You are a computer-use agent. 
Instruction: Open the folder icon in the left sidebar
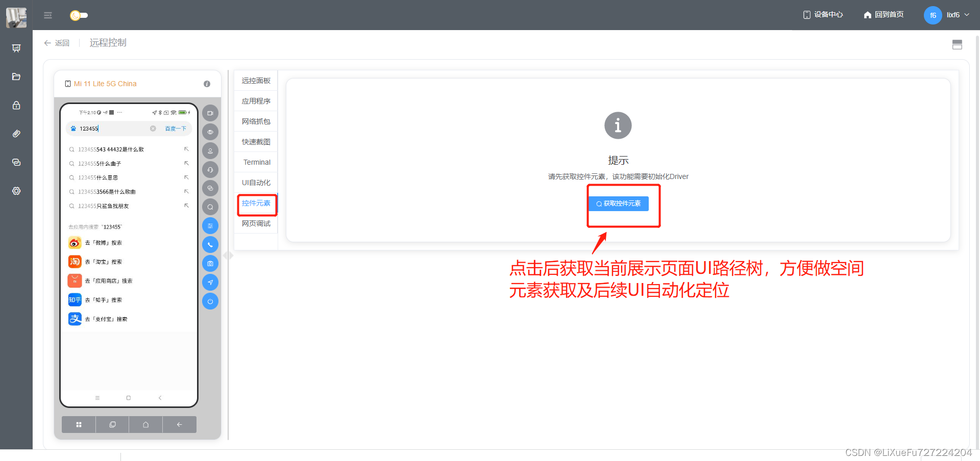[x=16, y=76]
